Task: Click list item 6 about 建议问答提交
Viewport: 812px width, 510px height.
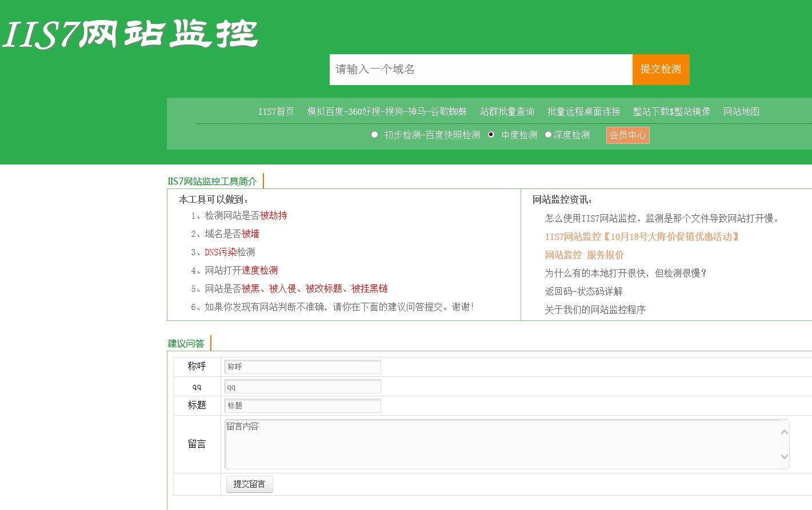Action: tap(333, 307)
